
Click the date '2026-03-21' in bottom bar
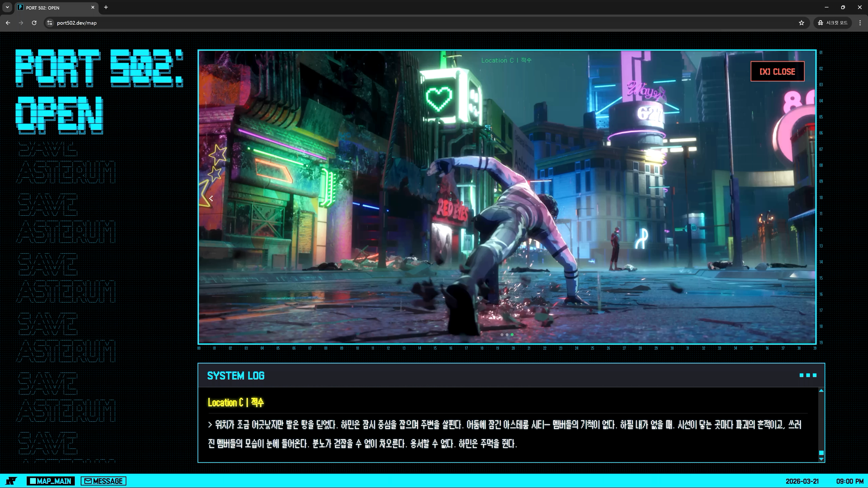click(802, 481)
